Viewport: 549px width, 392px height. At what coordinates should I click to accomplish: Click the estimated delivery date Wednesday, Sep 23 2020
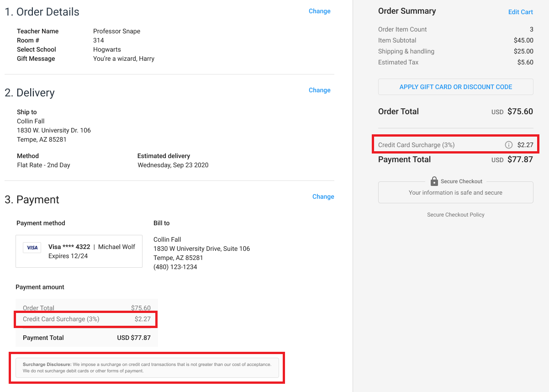173,165
